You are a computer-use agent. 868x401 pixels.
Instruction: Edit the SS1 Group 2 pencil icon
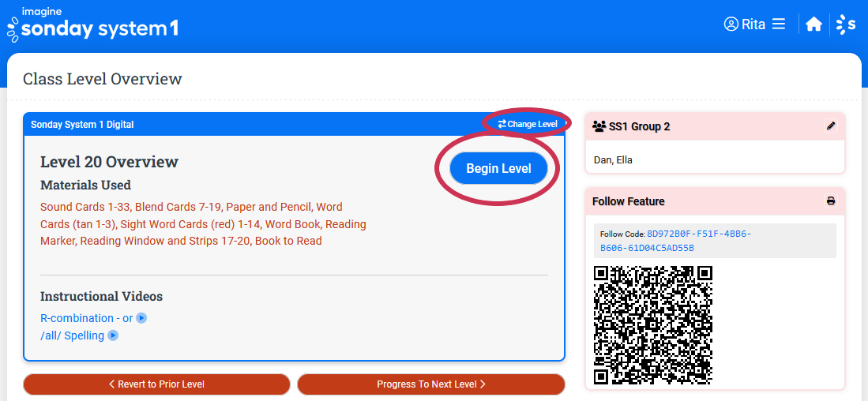tap(830, 126)
